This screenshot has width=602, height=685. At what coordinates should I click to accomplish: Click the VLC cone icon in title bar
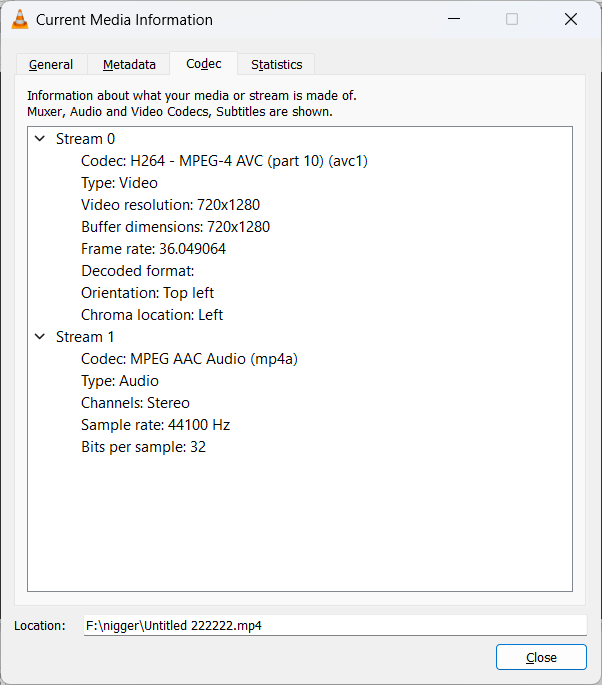(19, 19)
